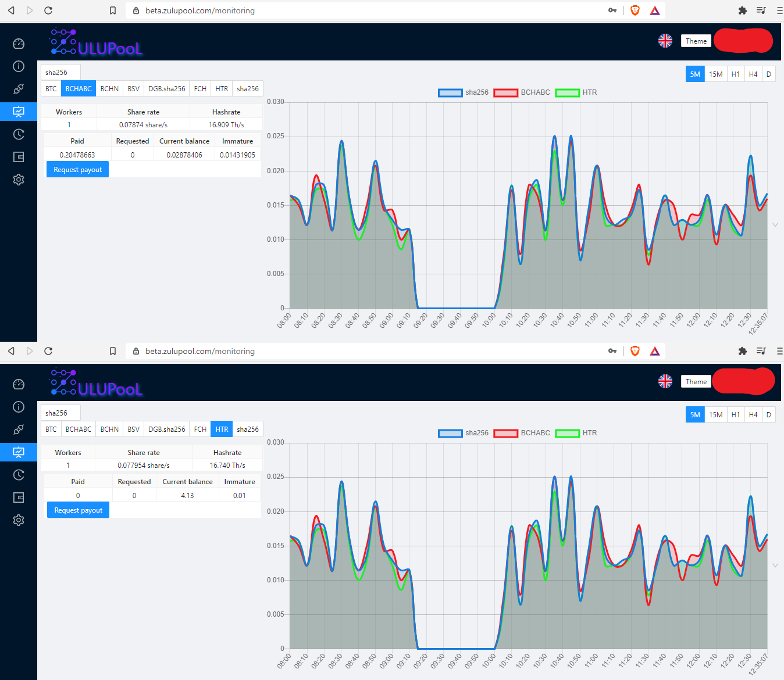The width and height of the screenshot is (784, 680).
Task: Open dashboard gauge icon in top sidebar
Action: 19,44
